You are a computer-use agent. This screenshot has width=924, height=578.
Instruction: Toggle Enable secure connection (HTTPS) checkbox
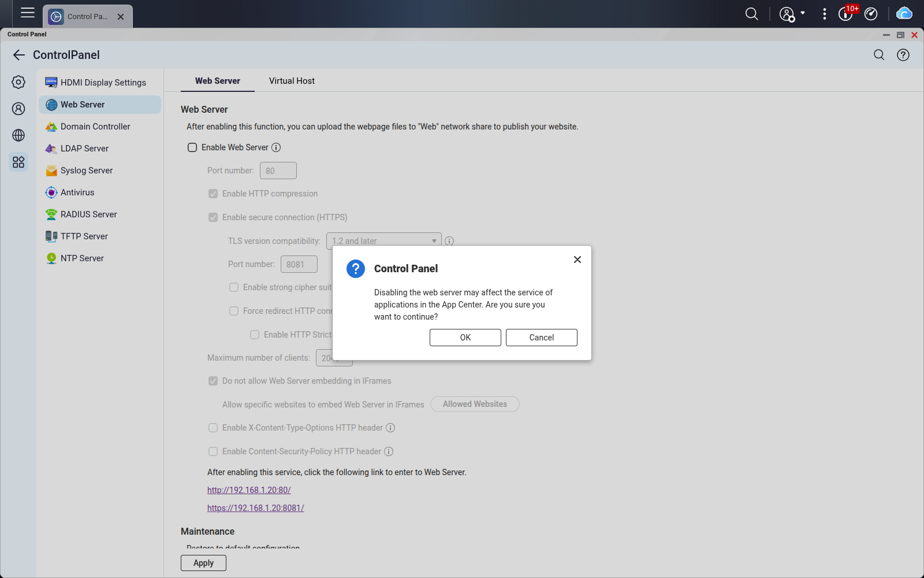213,217
